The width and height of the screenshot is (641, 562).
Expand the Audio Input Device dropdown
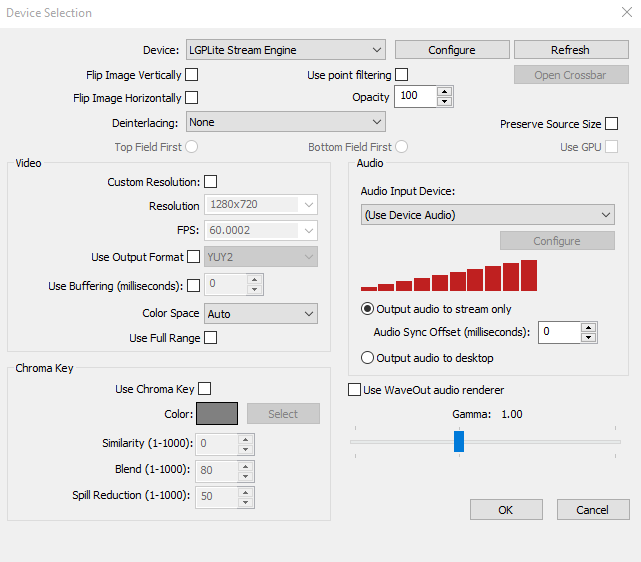[x=488, y=215]
